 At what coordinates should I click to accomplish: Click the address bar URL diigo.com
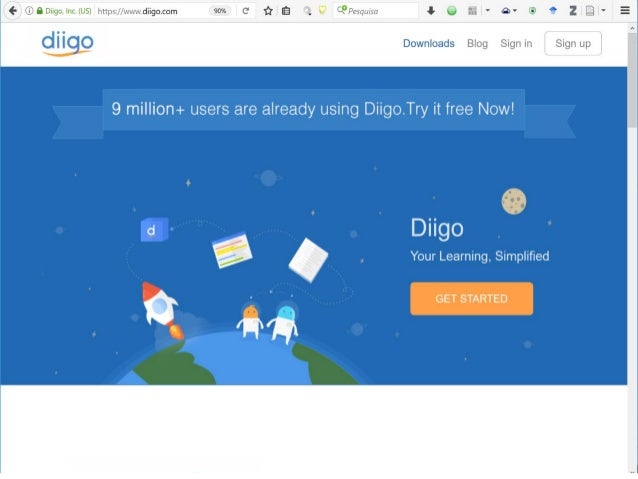(137, 11)
